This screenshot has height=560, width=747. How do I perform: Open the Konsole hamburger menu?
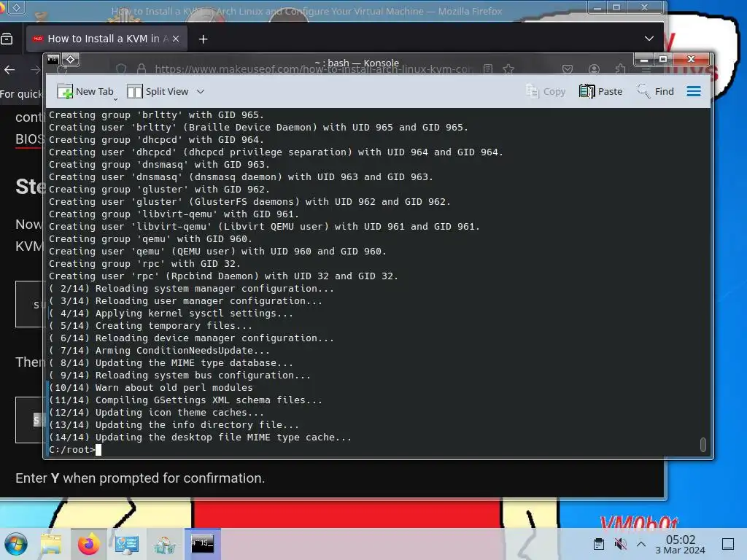click(694, 91)
